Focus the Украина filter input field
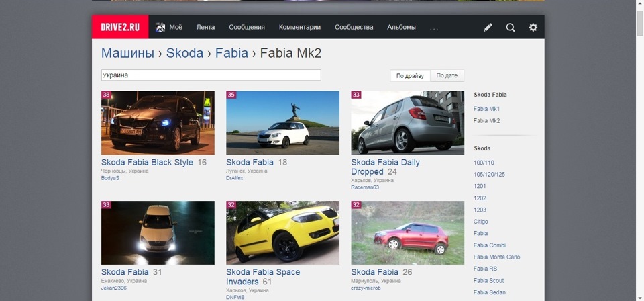Image resolution: width=644 pixels, height=301 pixels. point(211,75)
